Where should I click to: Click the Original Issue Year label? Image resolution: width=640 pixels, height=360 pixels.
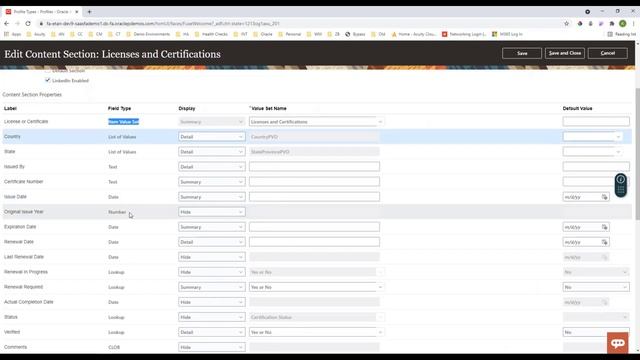[x=24, y=212]
